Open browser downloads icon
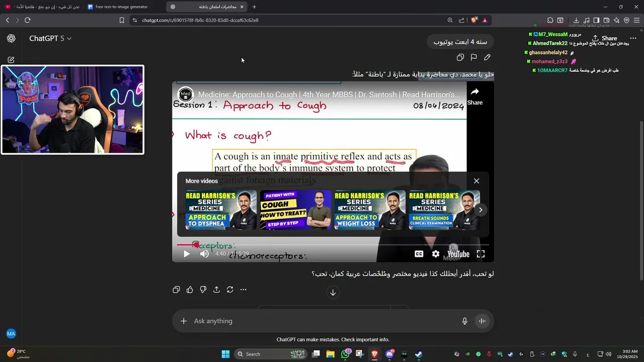Viewport: 644px width, 362px height. click(577, 20)
